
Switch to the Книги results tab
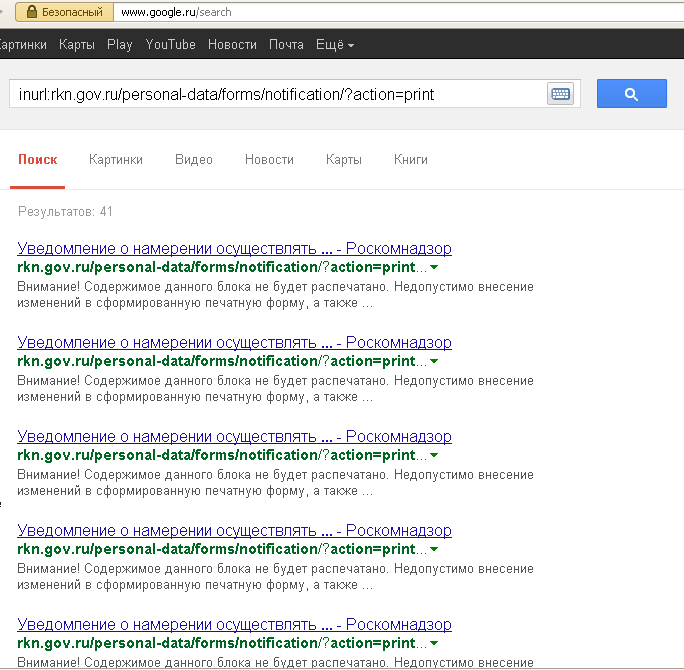click(410, 160)
